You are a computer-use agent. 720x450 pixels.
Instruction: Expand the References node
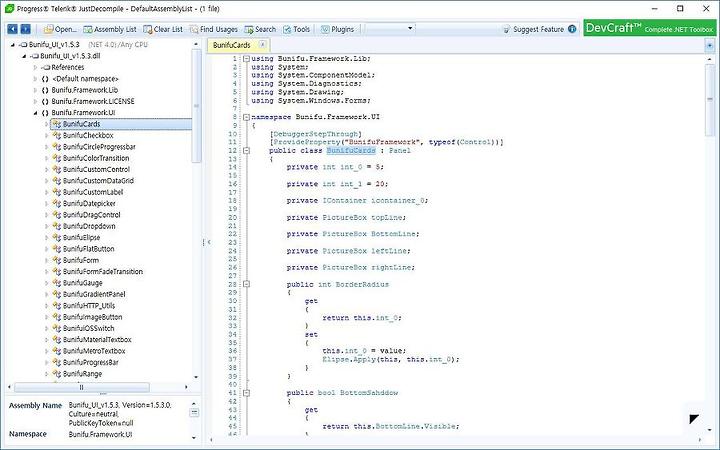click(x=35, y=68)
